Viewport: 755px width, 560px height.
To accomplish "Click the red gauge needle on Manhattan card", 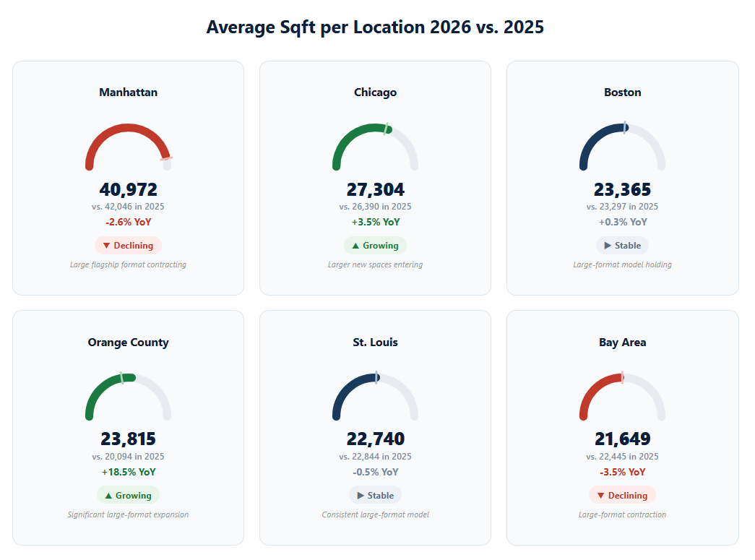I will [167, 160].
